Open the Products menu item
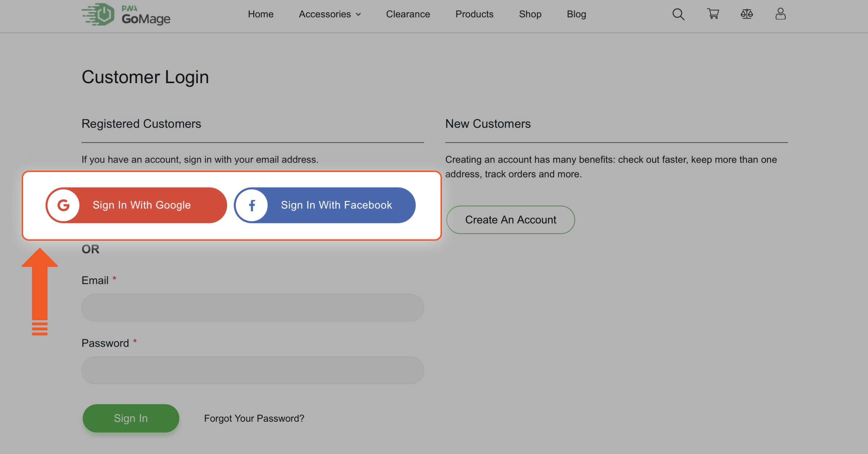The height and width of the screenshot is (454, 868). 474,14
